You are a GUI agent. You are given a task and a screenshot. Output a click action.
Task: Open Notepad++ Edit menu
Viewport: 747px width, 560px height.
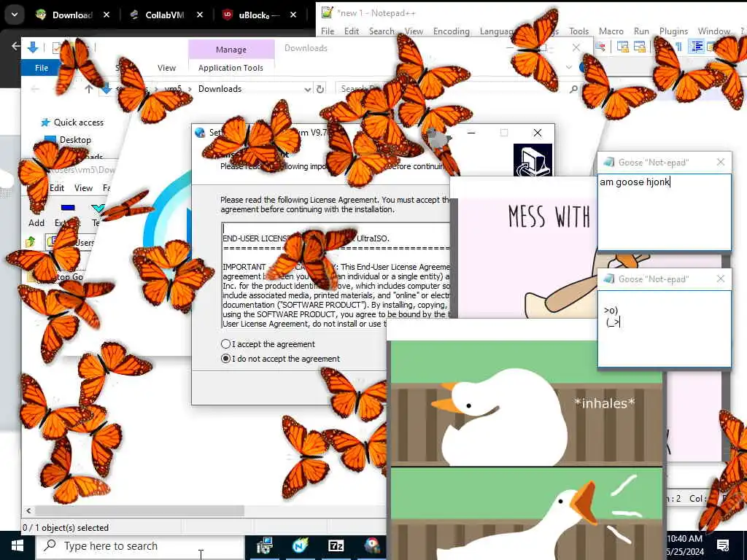click(351, 31)
